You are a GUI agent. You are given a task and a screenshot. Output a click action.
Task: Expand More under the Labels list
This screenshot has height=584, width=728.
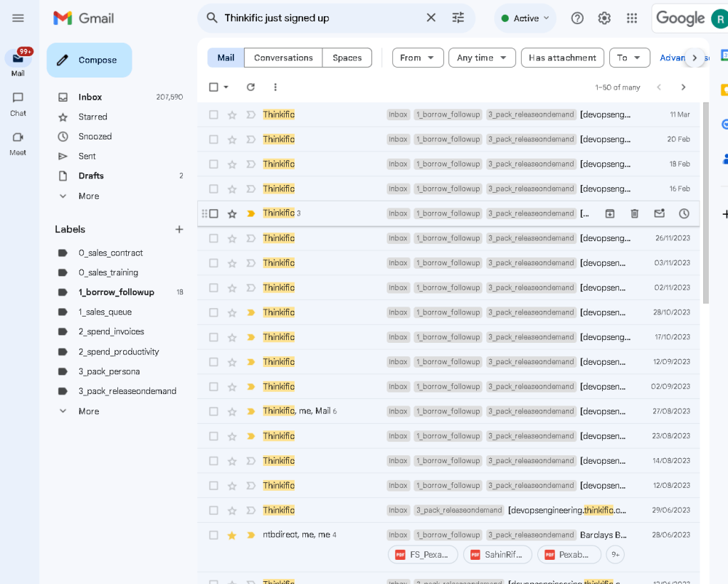89,411
